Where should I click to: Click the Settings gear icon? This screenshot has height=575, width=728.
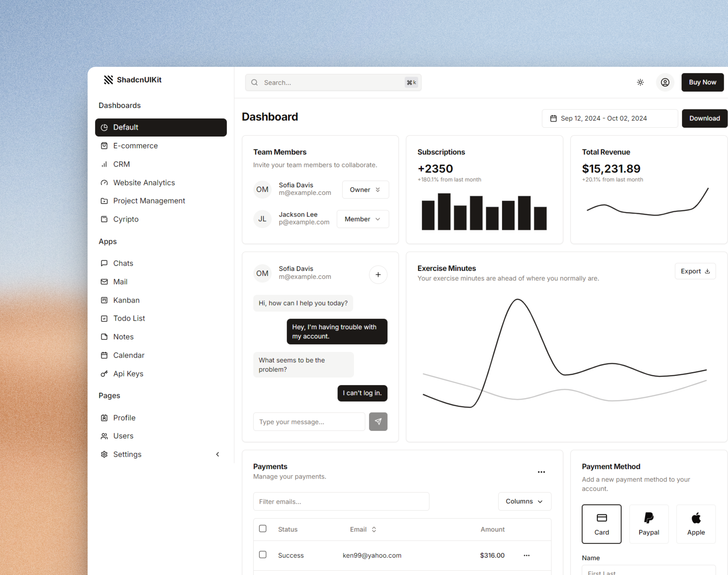click(x=104, y=454)
